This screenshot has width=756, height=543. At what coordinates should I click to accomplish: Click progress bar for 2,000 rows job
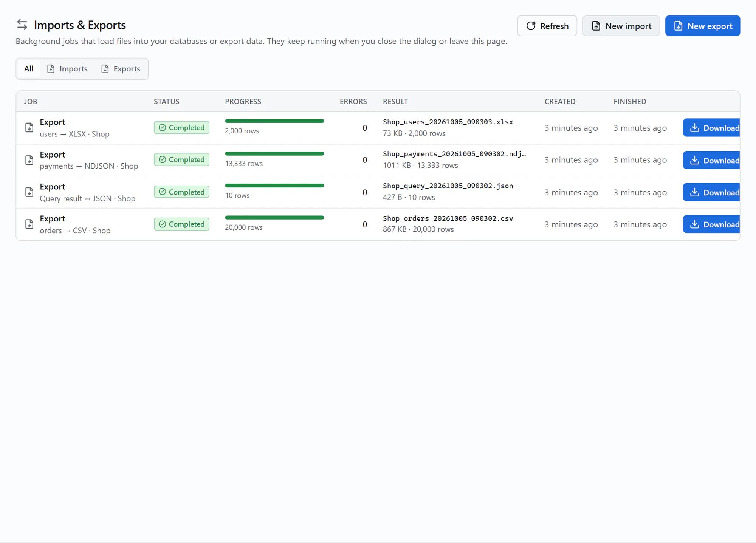pos(274,121)
